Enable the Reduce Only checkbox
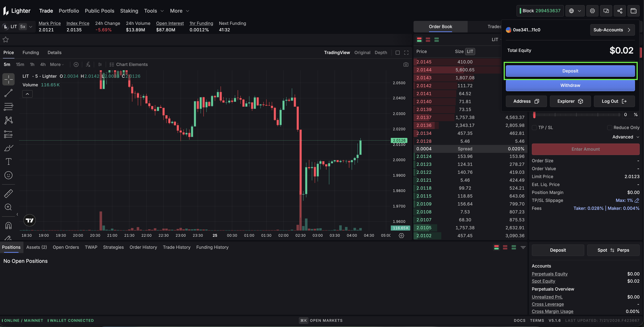This screenshot has height=327, width=644. coord(610,128)
